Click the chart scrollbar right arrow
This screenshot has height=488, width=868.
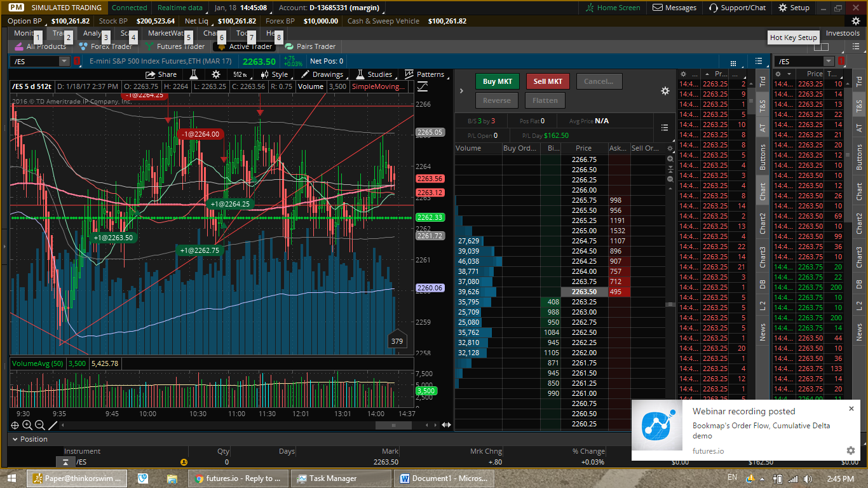click(x=437, y=425)
